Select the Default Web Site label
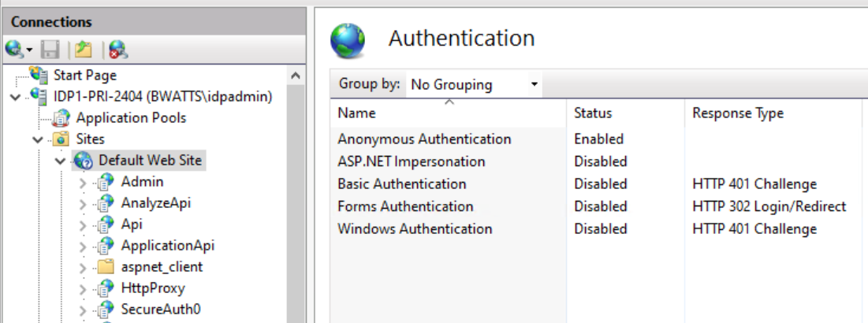Screen dimensions: 868x323 (x=150, y=161)
